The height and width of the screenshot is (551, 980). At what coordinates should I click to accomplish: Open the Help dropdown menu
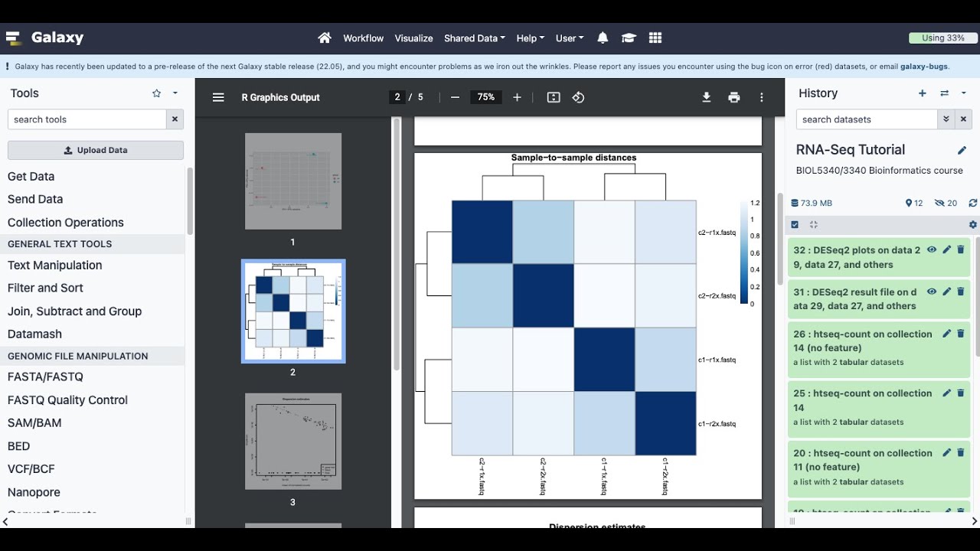pyautogui.click(x=531, y=37)
